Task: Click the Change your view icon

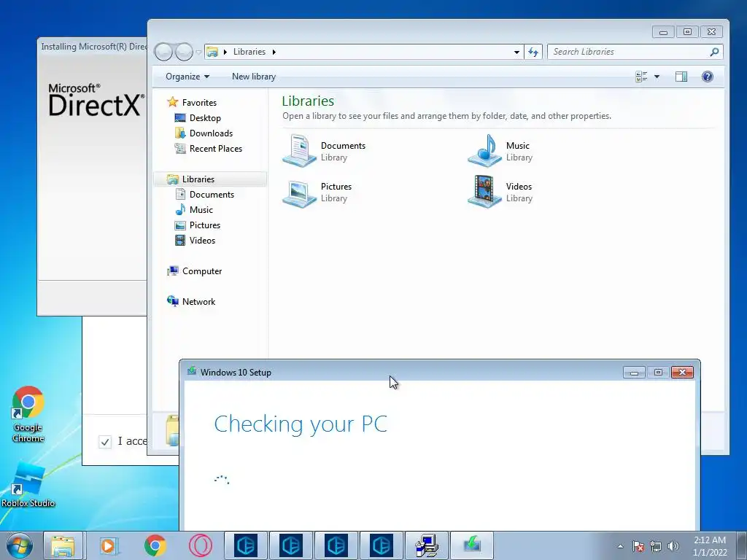Action: pos(641,77)
